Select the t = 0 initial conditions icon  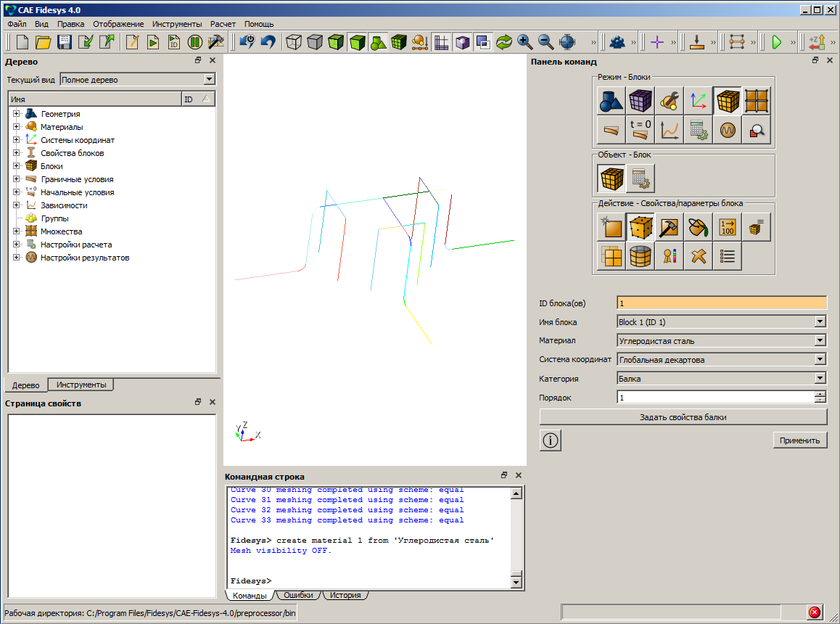tap(641, 130)
